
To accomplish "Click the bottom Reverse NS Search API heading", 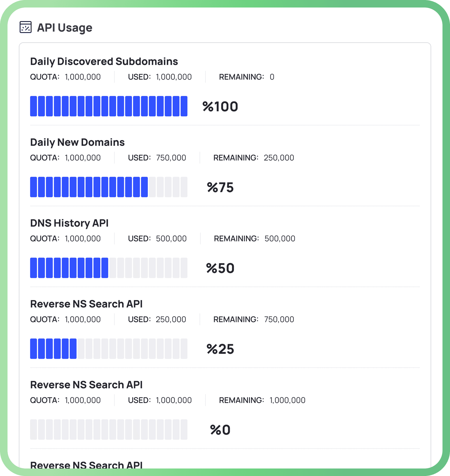I will 86,465.
